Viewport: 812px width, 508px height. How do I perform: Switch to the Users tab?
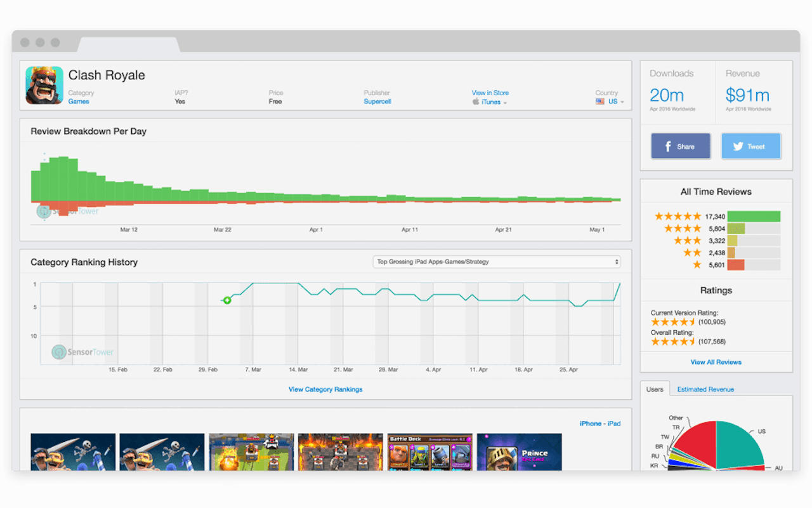tap(655, 389)
